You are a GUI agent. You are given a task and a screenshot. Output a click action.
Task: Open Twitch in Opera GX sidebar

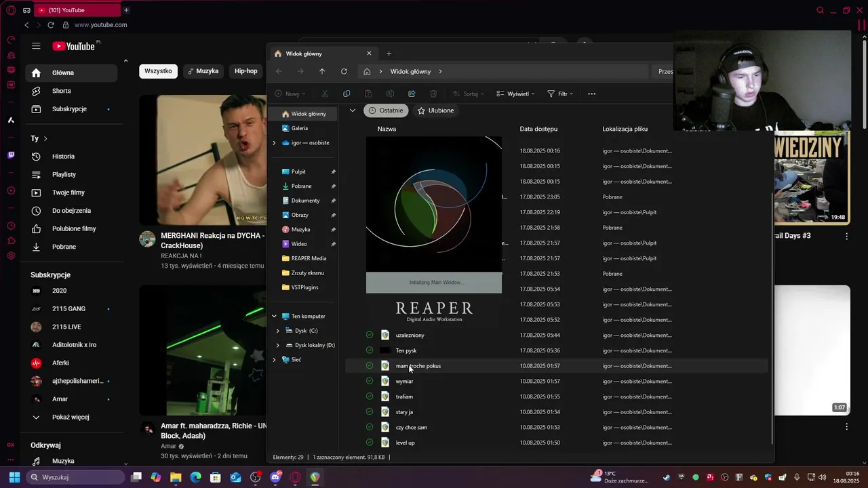(x=11, y=155)
